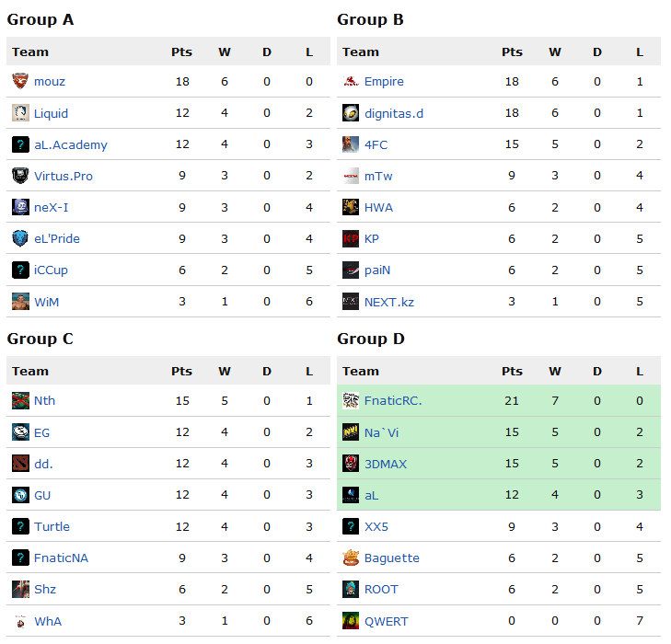Click the HWA team logo icon
The image size is (671, 644).
[351, 207]
